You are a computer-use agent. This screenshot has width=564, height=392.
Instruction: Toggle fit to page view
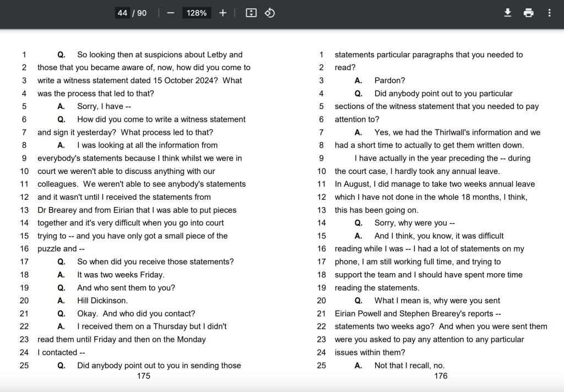pos(251,13)
